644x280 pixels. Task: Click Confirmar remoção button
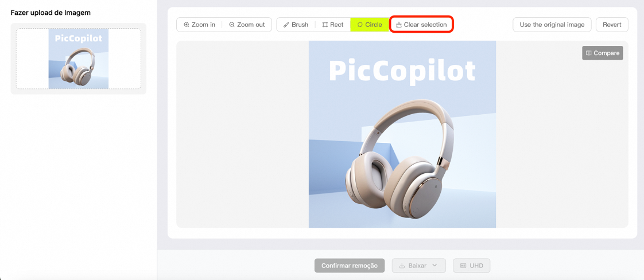[350, 266]
